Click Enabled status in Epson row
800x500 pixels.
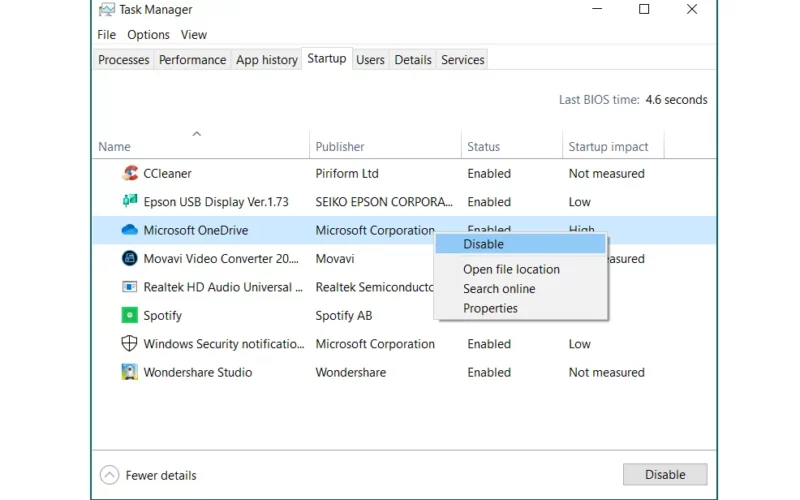489,202
